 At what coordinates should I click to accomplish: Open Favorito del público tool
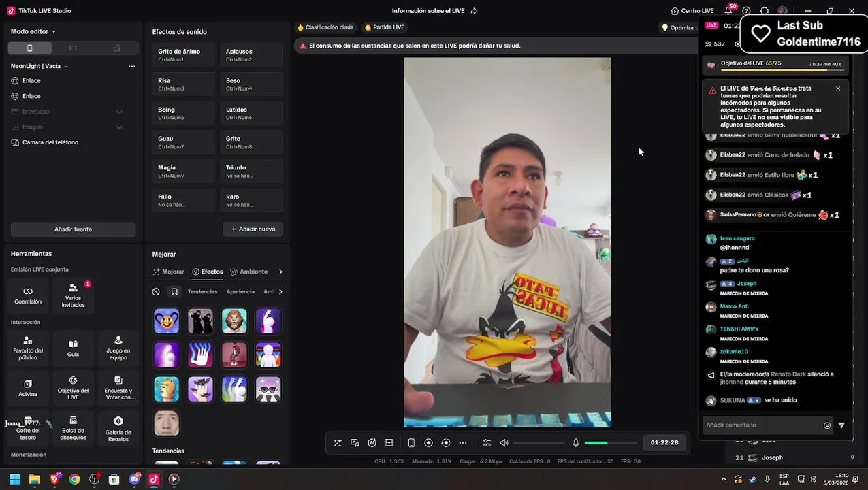pos(28,348)
